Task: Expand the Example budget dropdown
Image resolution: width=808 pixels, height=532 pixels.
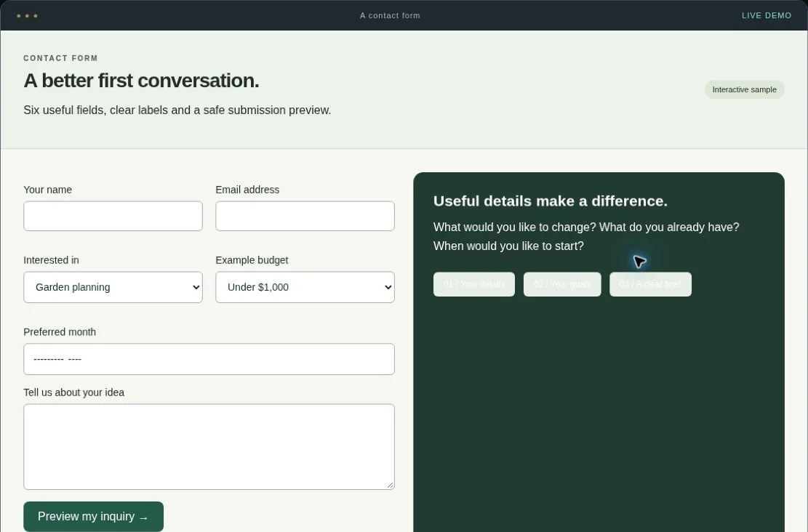Action: (x=305, y=287)
